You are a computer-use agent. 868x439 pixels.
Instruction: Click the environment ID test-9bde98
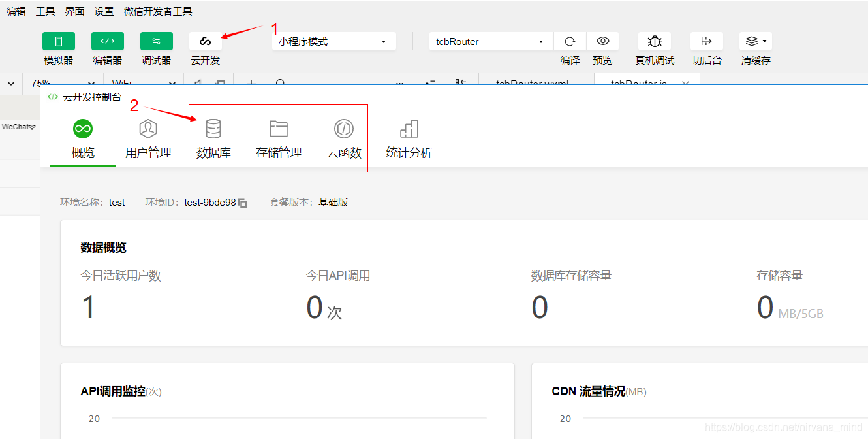point(210,203)
